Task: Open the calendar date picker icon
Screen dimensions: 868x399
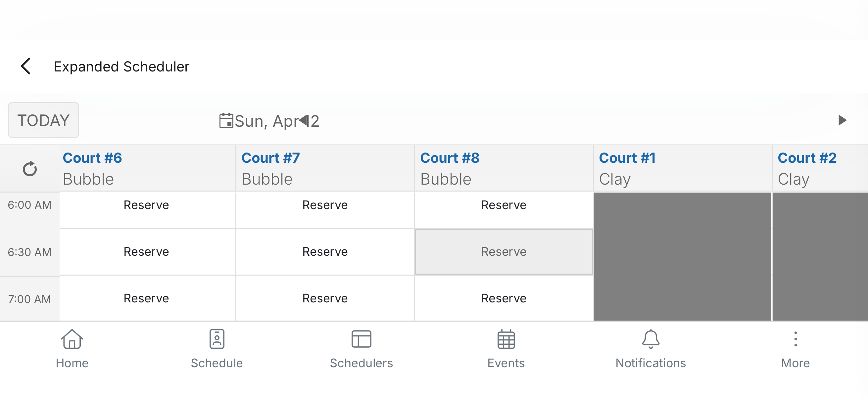Action: [x=226, y=120]
